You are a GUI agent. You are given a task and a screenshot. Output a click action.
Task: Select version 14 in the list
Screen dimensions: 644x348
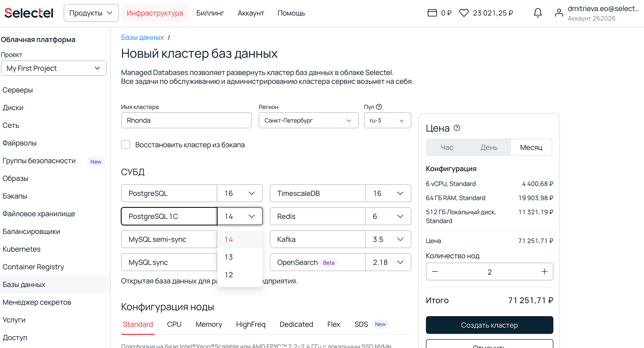click(240, 239)
